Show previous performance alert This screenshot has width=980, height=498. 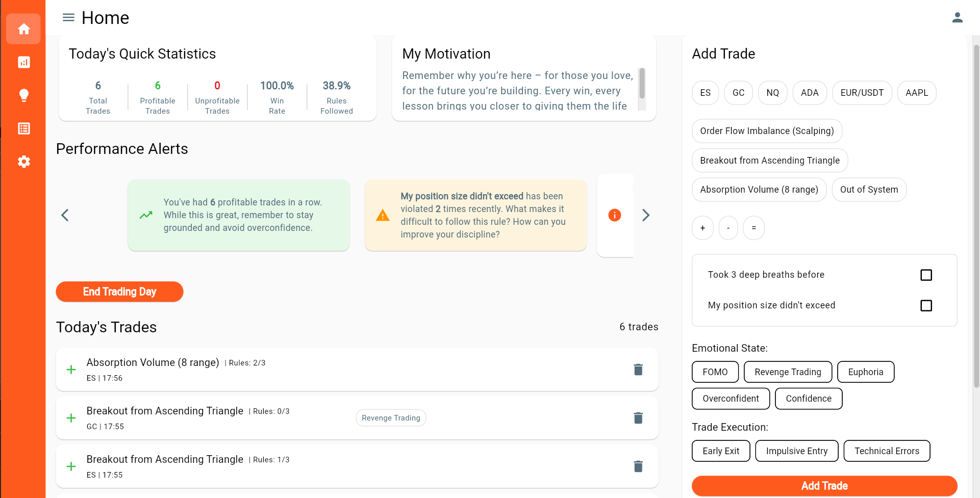tap(65, 215)
